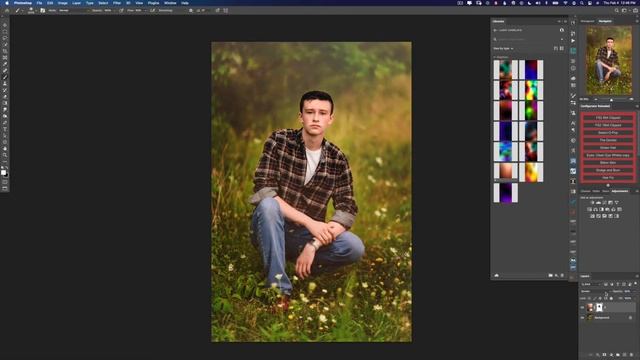
Task: Open the File menu
Action: pos(39,3)
